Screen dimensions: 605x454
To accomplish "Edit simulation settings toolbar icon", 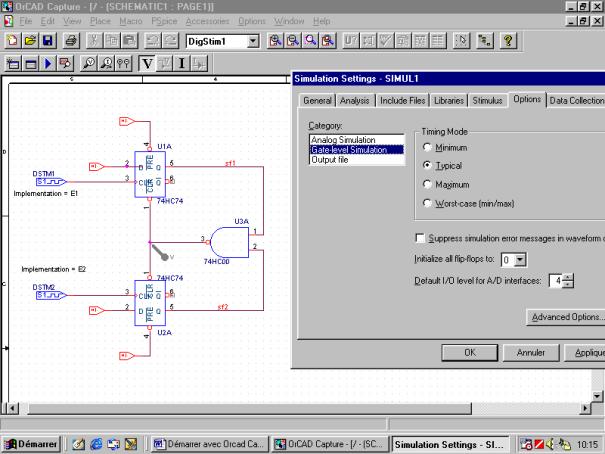I will click(30, 64).
